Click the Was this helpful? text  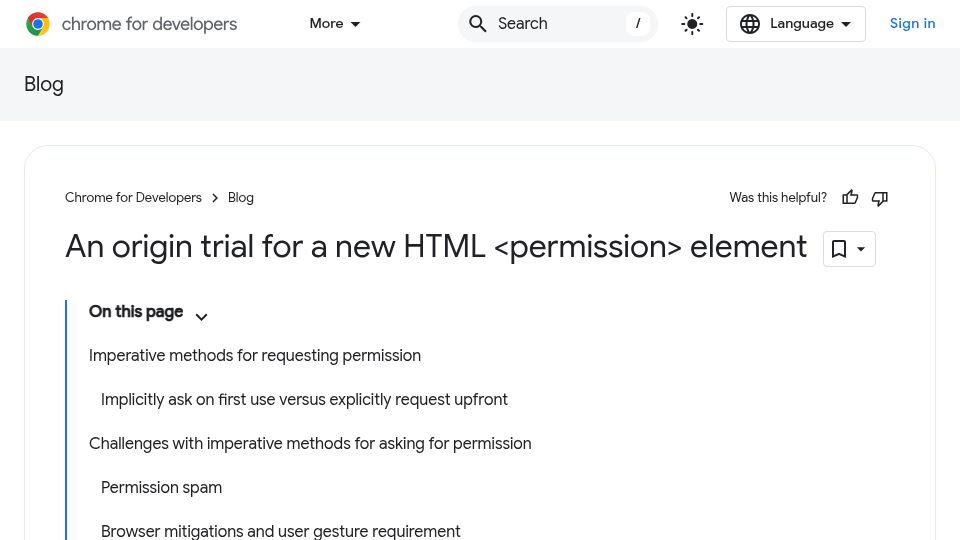coord(778,198)
